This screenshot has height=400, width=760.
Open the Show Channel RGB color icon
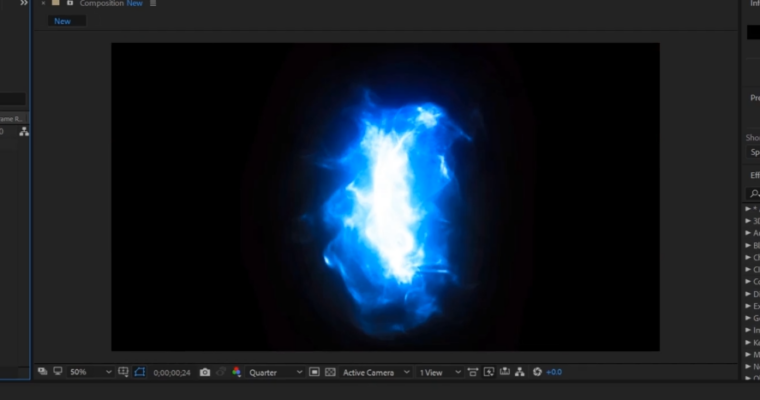237,372
